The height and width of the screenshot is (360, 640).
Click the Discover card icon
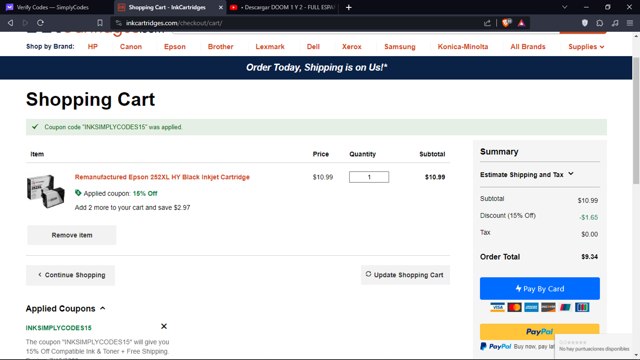coord(548,307)
